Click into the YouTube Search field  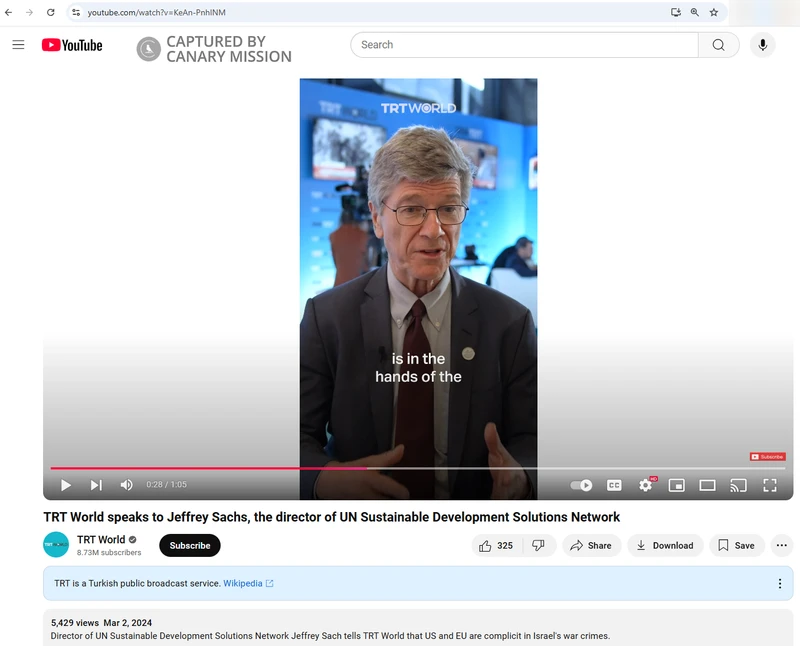524,45
